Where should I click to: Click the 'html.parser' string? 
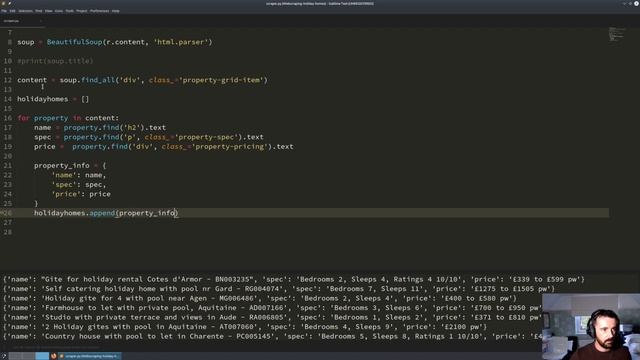coord(181,42)
